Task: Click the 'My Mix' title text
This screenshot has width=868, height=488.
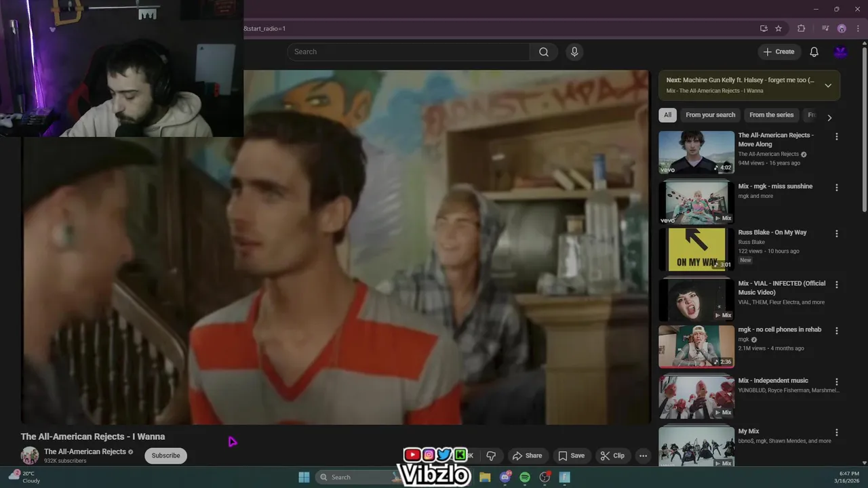Action: [x=749, y=432]
